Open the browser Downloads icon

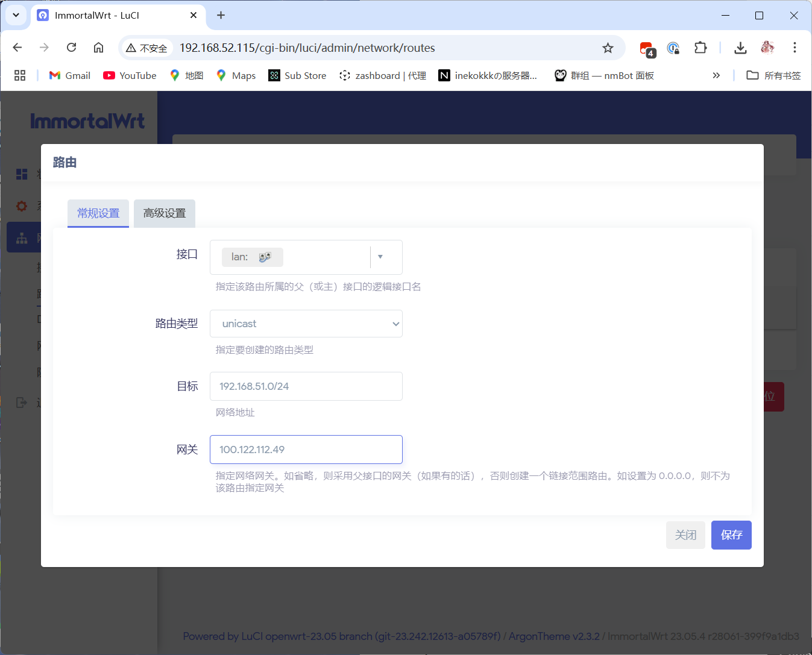click(740, 47)
